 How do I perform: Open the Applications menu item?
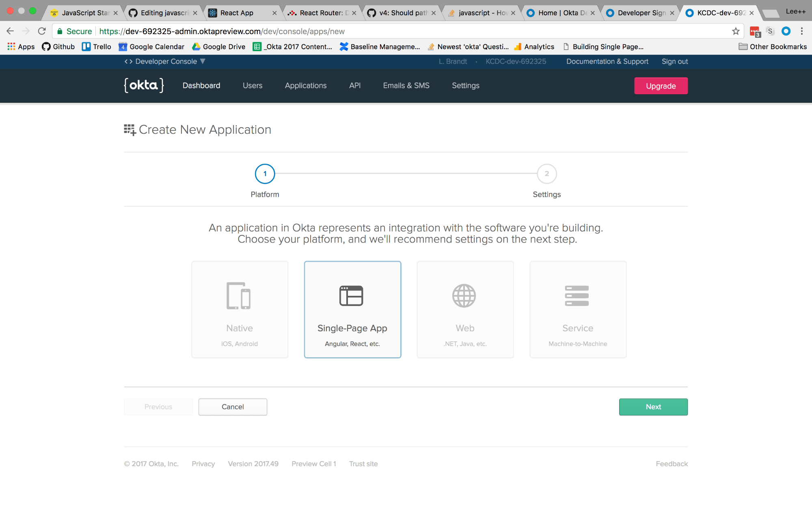[305, 85]
